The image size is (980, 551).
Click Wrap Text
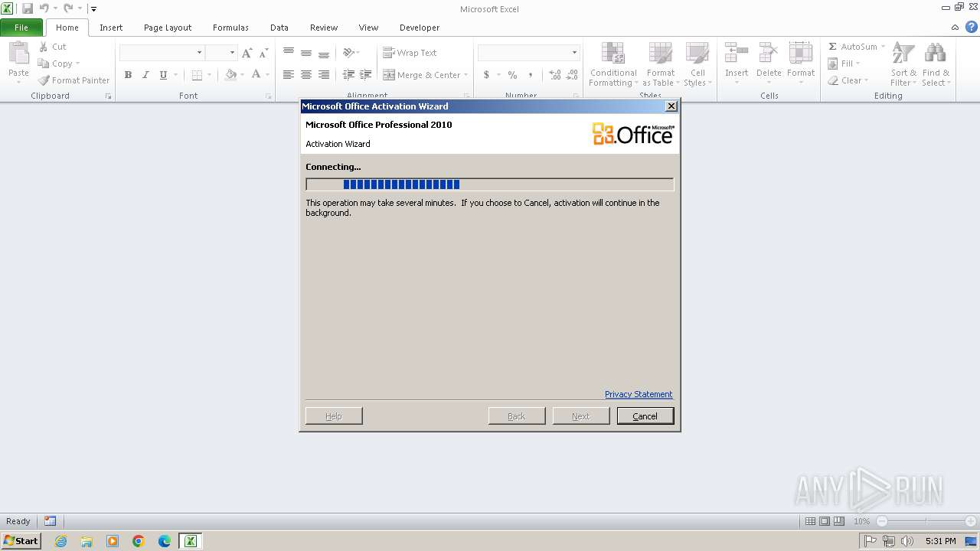(x=410, y=53)
